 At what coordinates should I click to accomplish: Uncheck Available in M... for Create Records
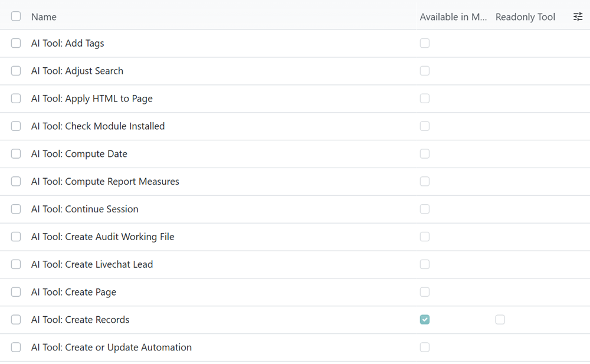click(x=424, y=320)
